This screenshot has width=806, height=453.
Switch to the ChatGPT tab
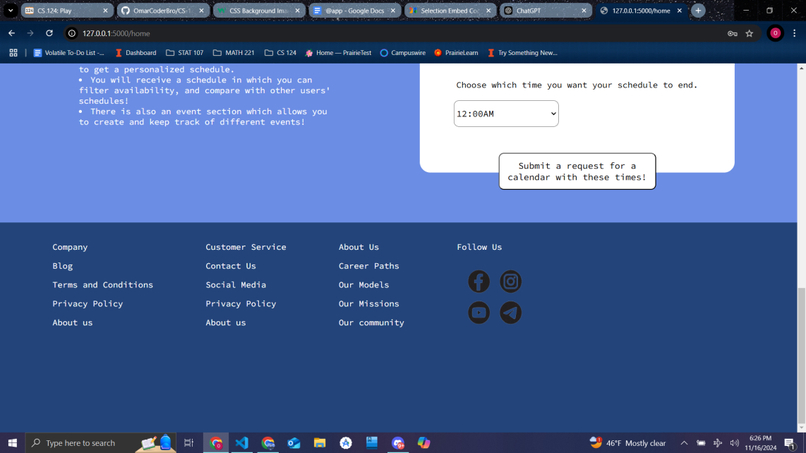pos(545,10)
